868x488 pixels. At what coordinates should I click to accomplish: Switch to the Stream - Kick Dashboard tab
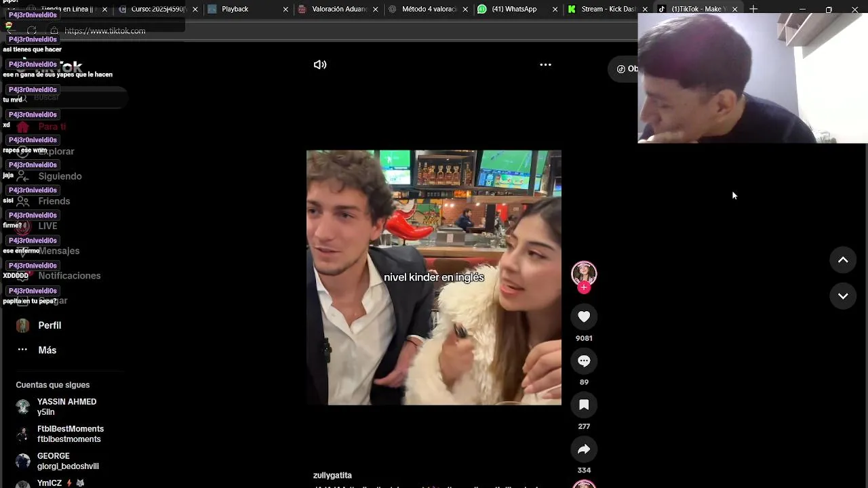(607, 9)
